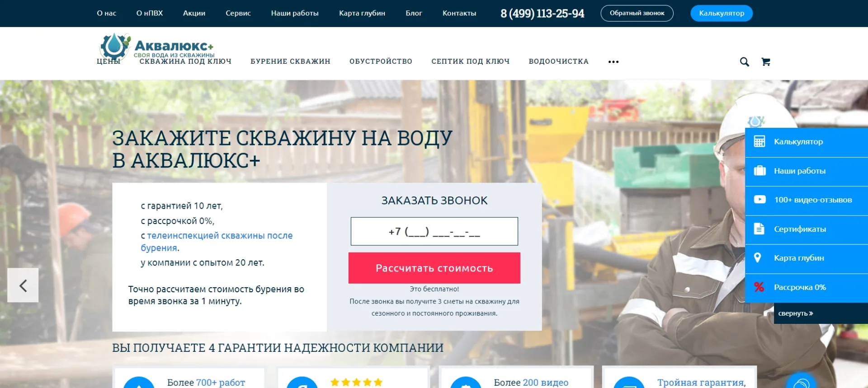Collapse the side panel via свернуть
868x388 pixels.
click(795, 313)
